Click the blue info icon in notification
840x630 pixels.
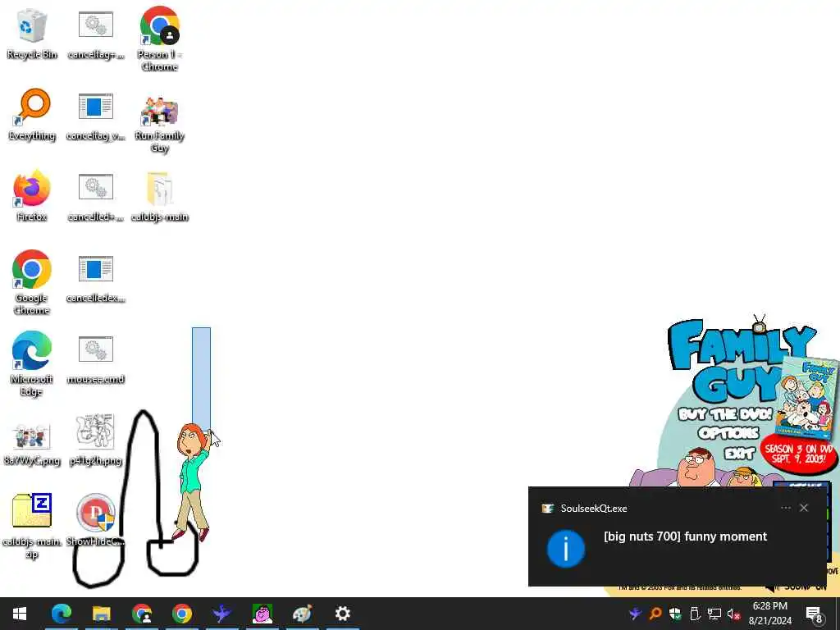[x=566, y=549]
